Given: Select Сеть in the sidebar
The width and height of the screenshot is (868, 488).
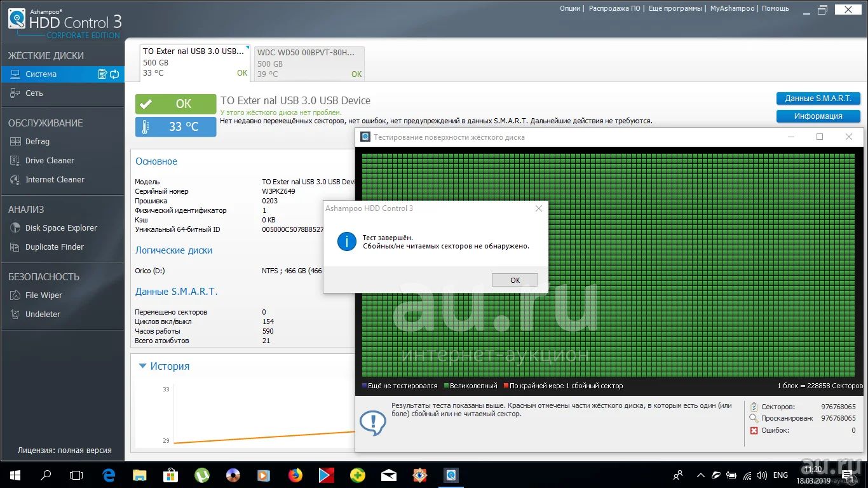Looking at the screenshot, I should tap(62, 93).
